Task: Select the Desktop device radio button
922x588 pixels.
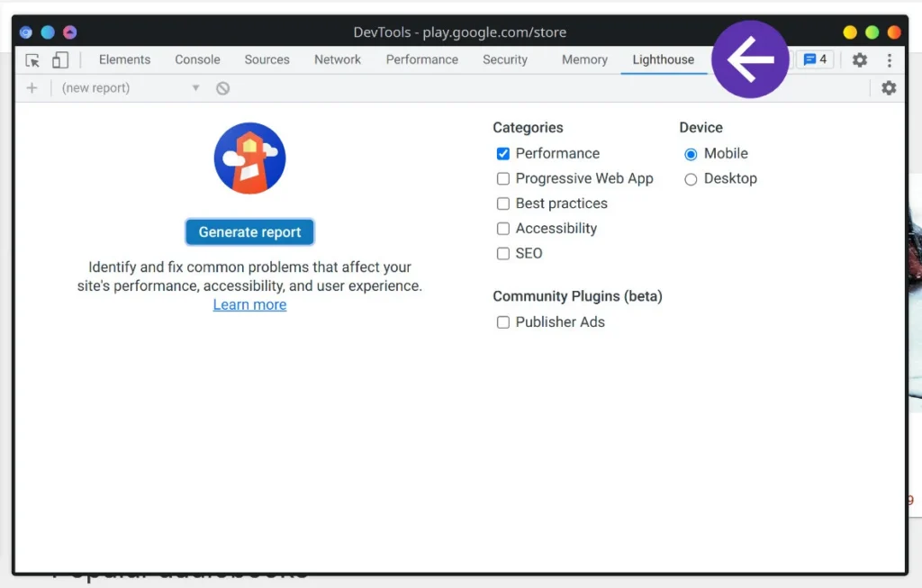Action: (691, 179)
